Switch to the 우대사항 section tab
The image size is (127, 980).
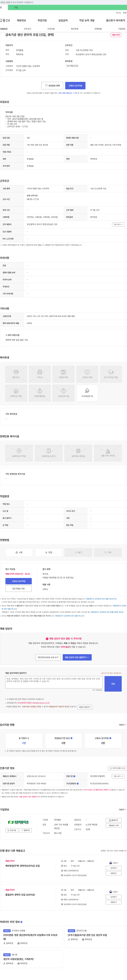(x=51, y=29)
